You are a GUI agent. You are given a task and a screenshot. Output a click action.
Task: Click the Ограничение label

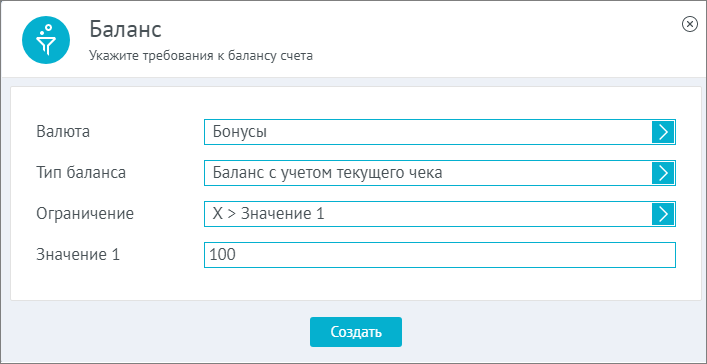[85, 213]
